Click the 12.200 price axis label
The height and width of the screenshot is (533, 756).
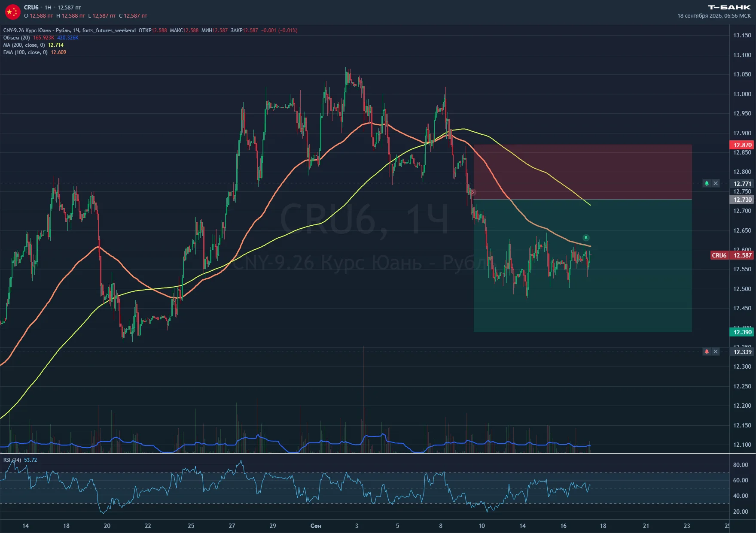[742, 406]
